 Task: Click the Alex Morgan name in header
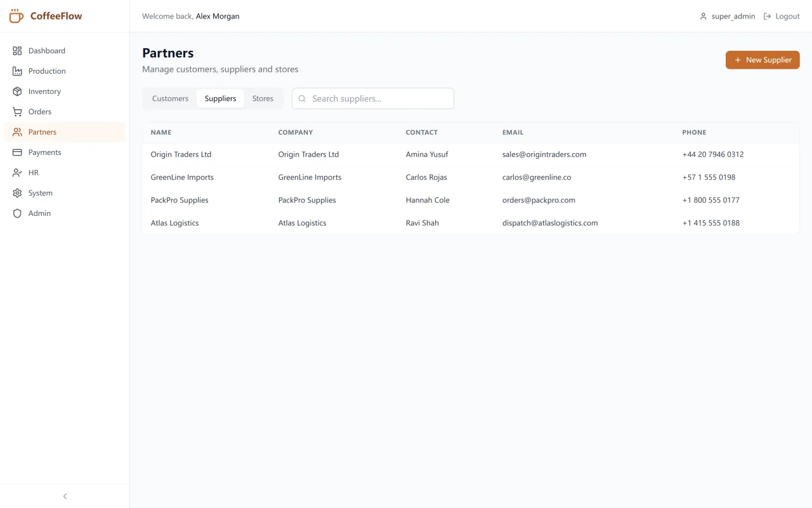click(218, 17)
